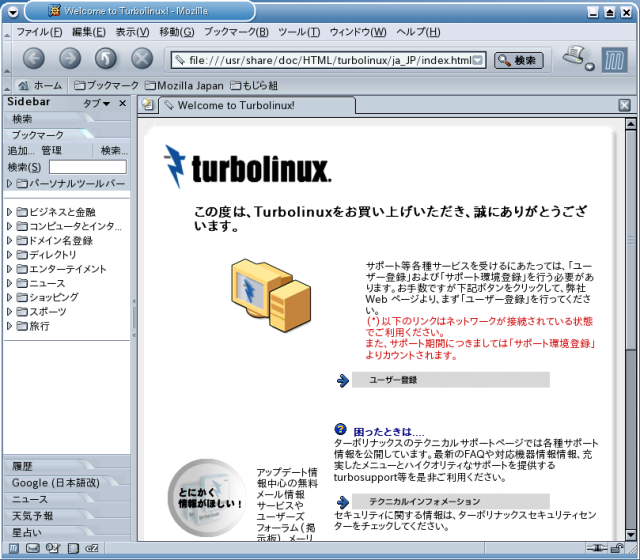Click the ホーム home icon button
The image size is (640, 560).
(39, 85)
